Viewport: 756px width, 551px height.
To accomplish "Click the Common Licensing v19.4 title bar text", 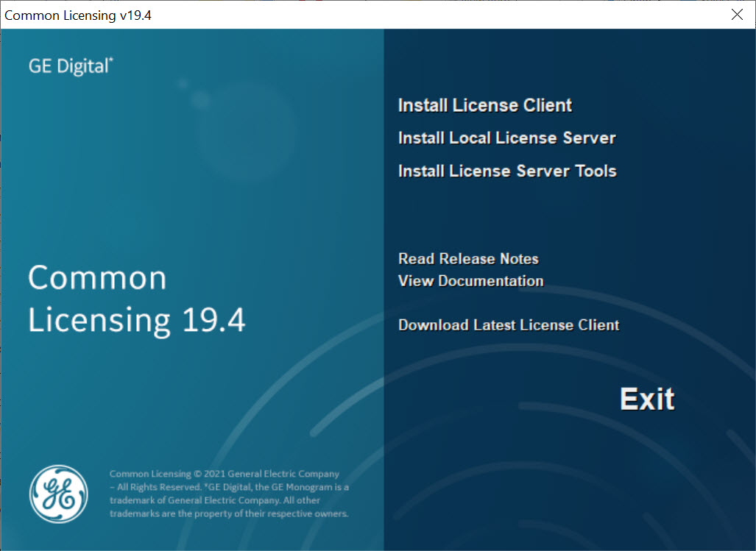I will point(77,15).
